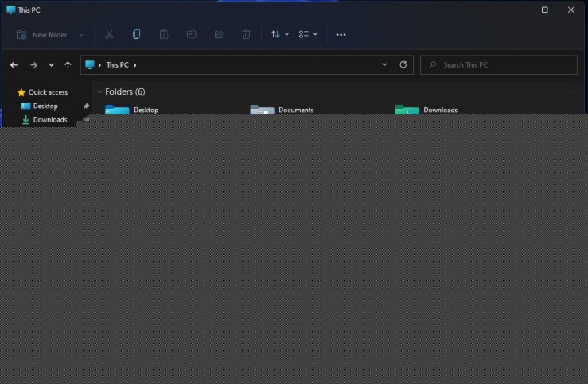
Task: Open the Sort options dropdown
Action: [x=279, y=35]
